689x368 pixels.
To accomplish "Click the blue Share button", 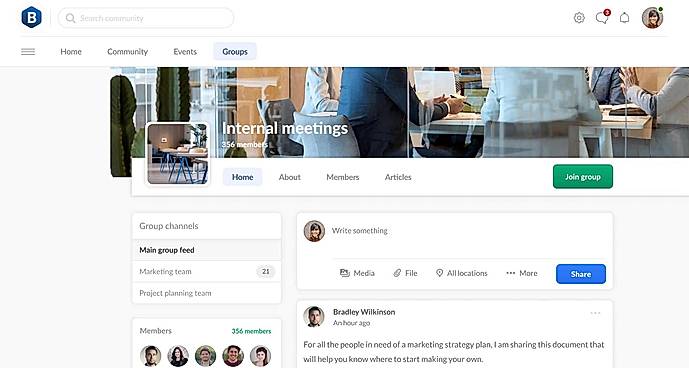I will 581,274.
